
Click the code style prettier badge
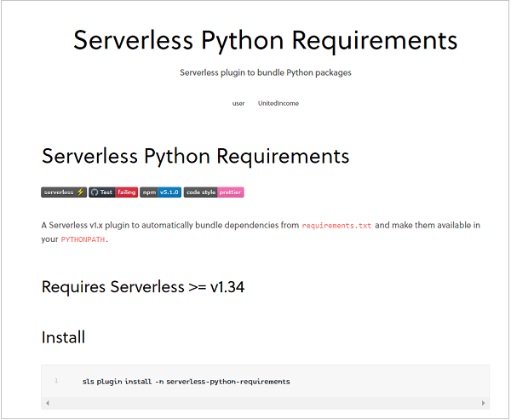point(214,193)
